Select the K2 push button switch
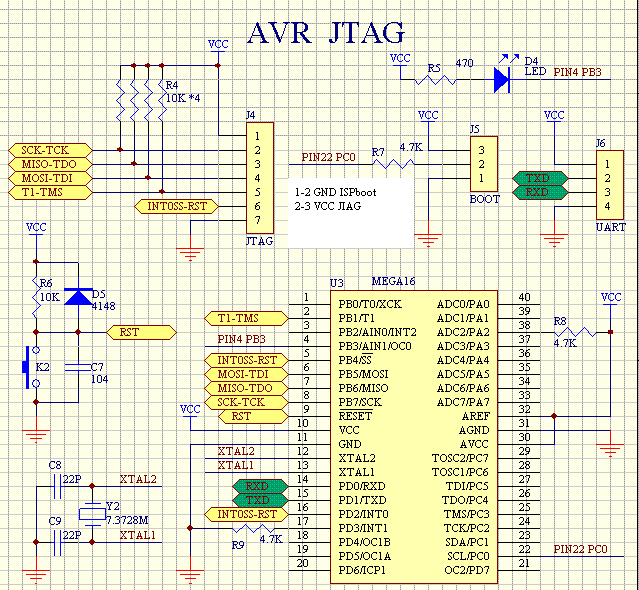Viewport: 639px width, 590px height. [31, 367]
